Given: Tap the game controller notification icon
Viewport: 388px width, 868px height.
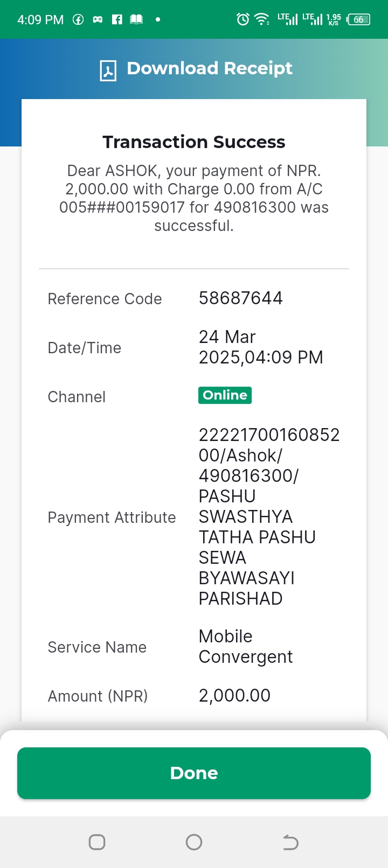Looking at the screenshot, I should [x=98, y=19].
